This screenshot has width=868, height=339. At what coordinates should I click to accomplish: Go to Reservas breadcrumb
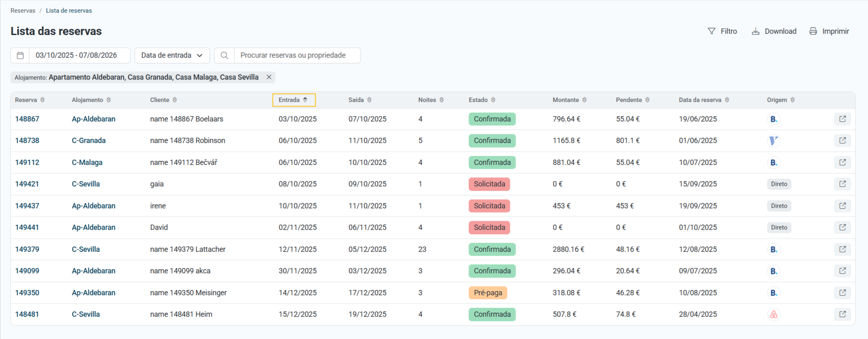coord(23,11)
